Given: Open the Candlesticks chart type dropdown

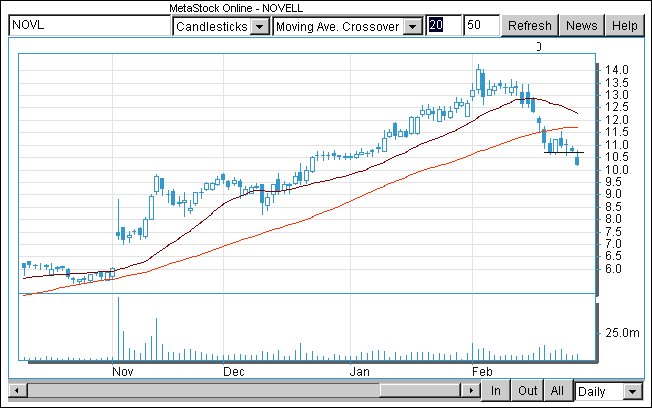Looking at the screenshot, I should point(221,26).
